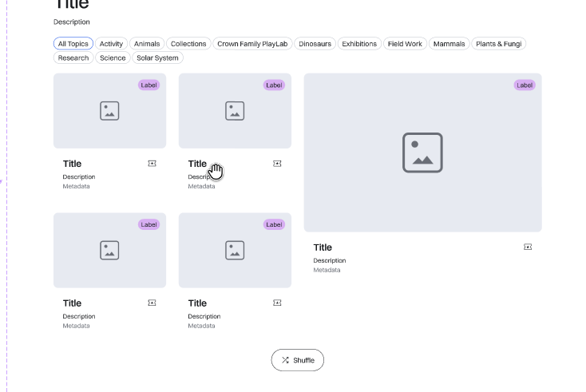
Task: Click the Description text under the large card
Action: click(x=329, y=260)
